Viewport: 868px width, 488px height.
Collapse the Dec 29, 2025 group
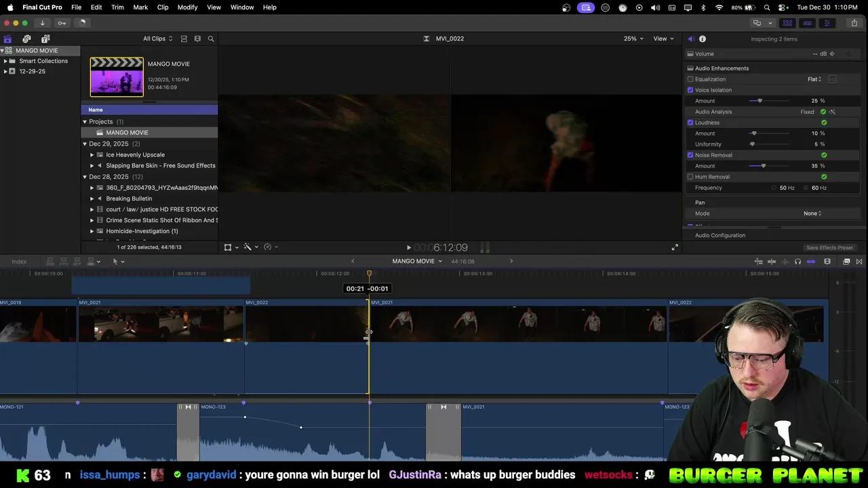(x=85, y=144)
